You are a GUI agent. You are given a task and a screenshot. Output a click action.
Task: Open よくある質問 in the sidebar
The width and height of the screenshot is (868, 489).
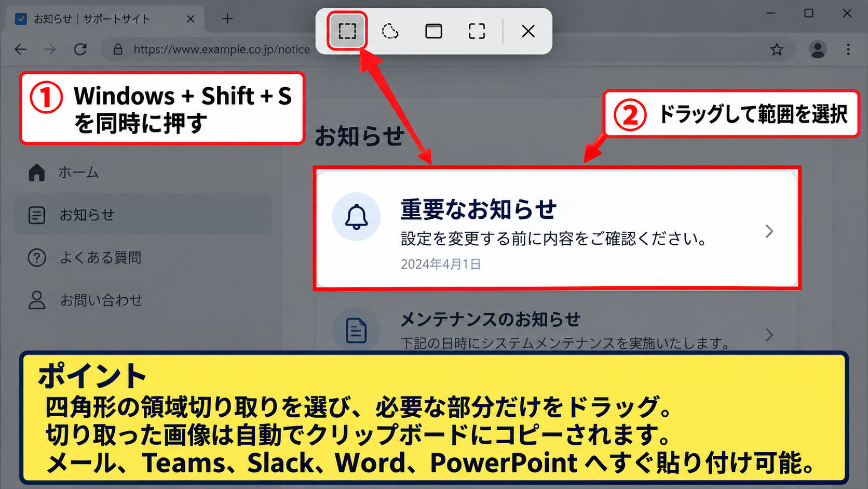coord(143,257)
